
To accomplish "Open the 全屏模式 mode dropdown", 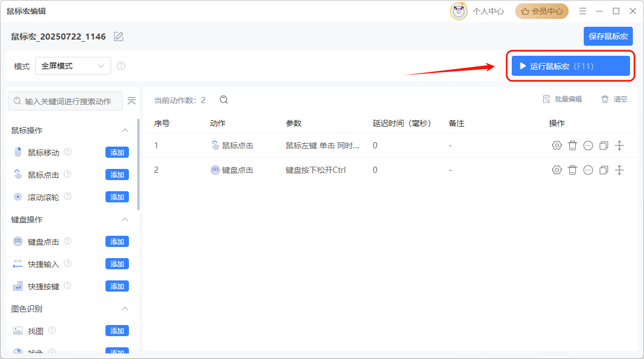I will click(73, 66).
